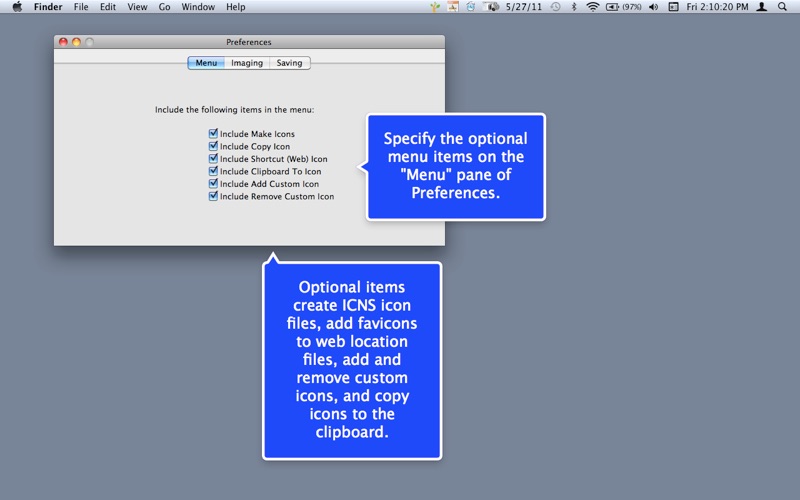
Task: Open the Bluetooth status menu
Action: coord(573,7)
